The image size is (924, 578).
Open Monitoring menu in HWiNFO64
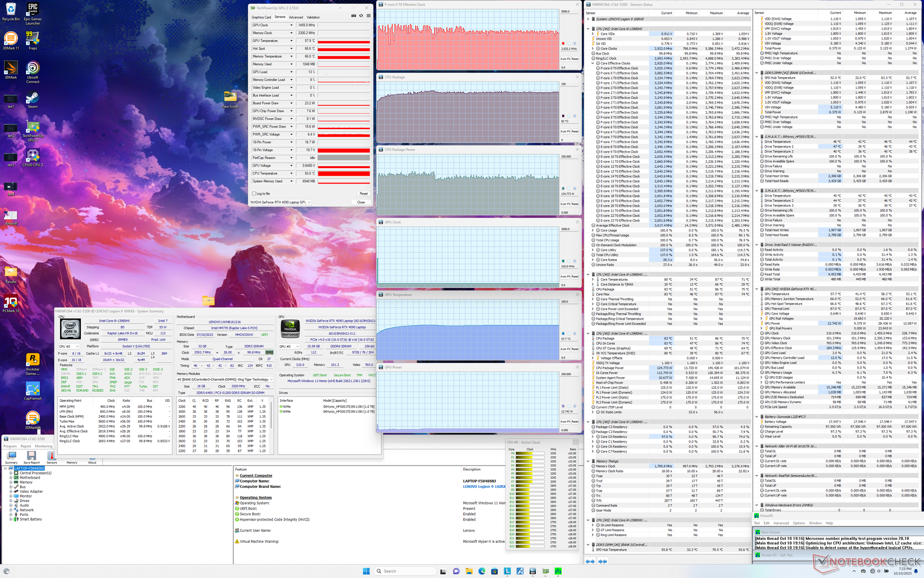[43, 446]
